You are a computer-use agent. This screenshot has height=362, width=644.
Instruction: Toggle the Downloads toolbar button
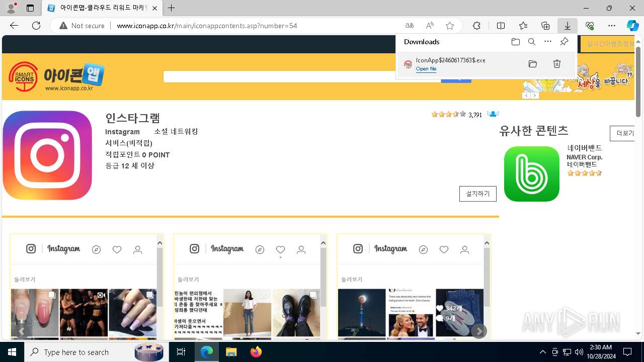568,26
